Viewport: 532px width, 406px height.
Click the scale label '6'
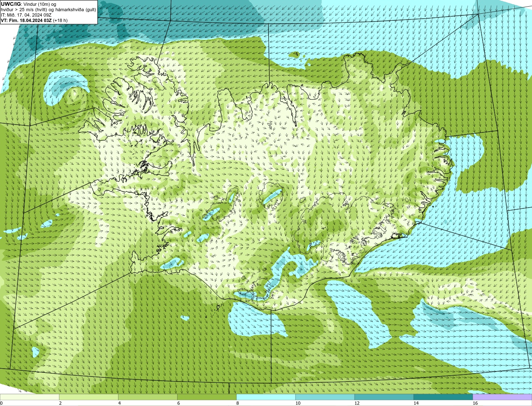pos(178,403)
